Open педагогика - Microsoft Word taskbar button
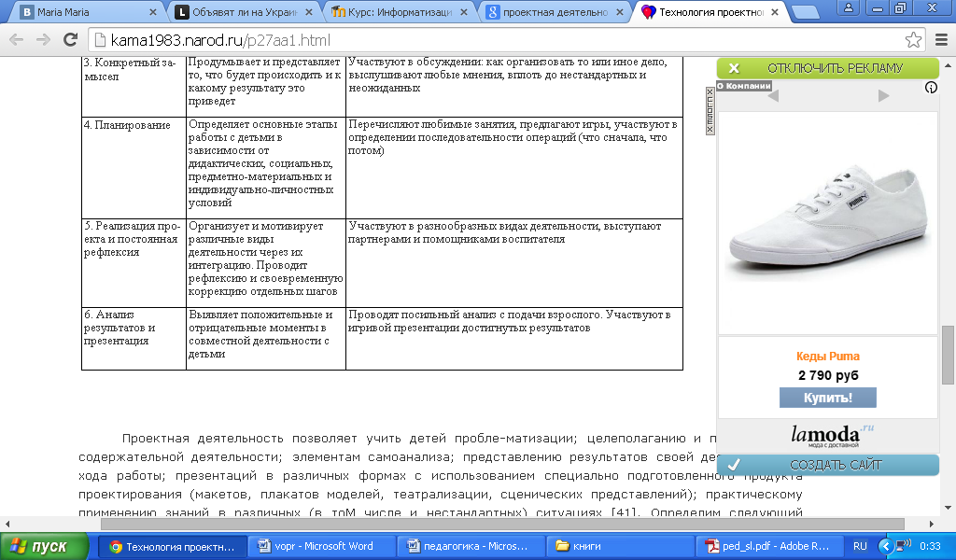 click(471, 547)
